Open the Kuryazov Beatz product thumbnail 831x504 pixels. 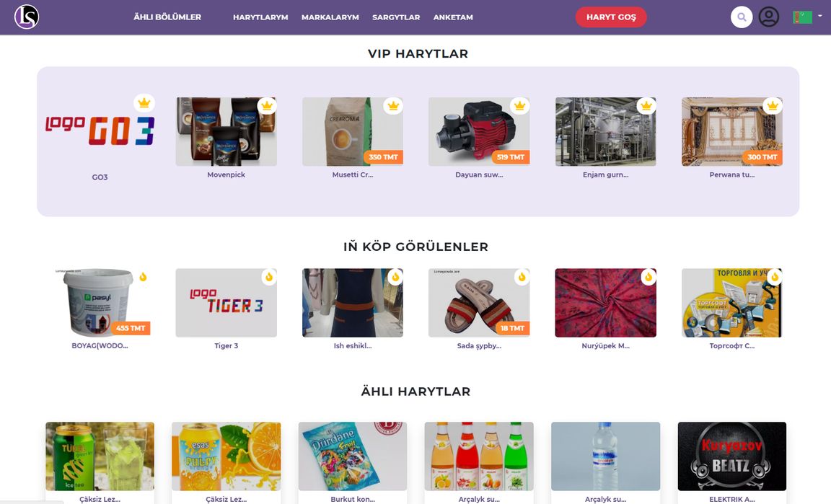click(732, 456)
